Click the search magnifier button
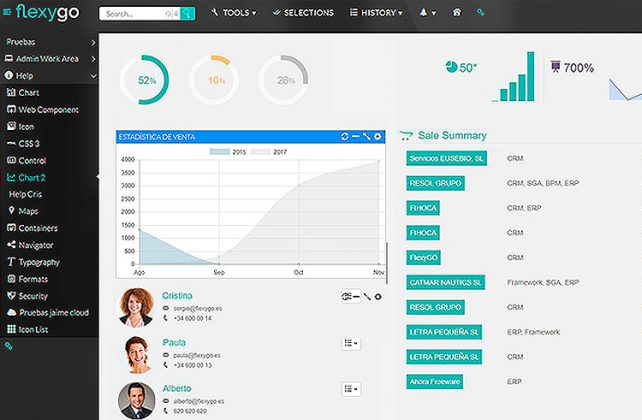Screen dimensions: 642x420 click(x=188, y=14)
